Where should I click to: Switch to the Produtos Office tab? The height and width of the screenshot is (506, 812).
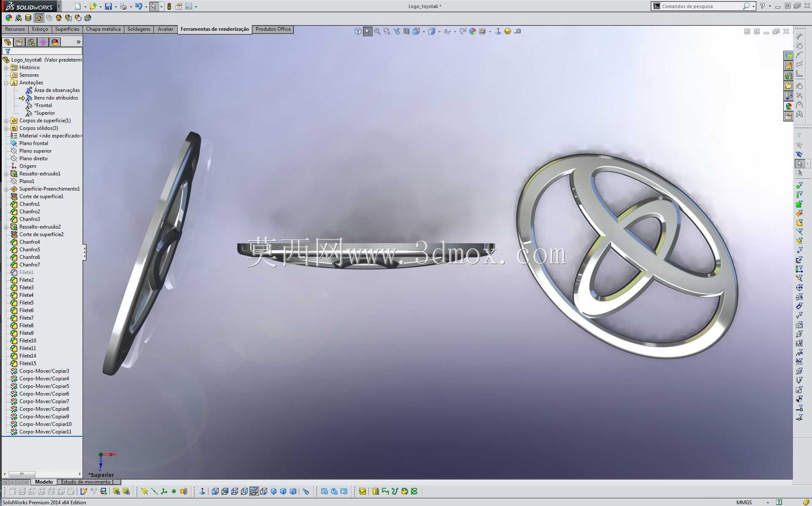coord(273,29)
